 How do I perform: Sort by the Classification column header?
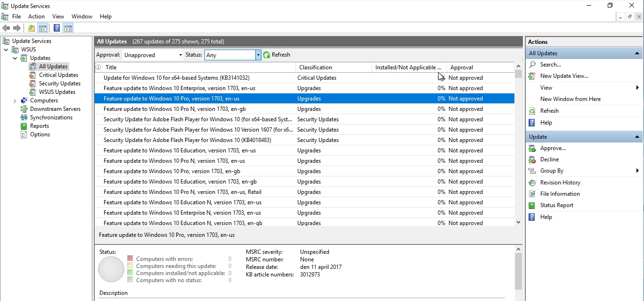coord(316,67)
